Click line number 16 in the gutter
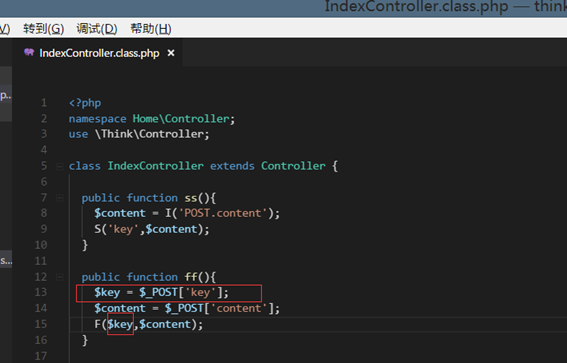 pyautogui.click(x=41, y=340)
